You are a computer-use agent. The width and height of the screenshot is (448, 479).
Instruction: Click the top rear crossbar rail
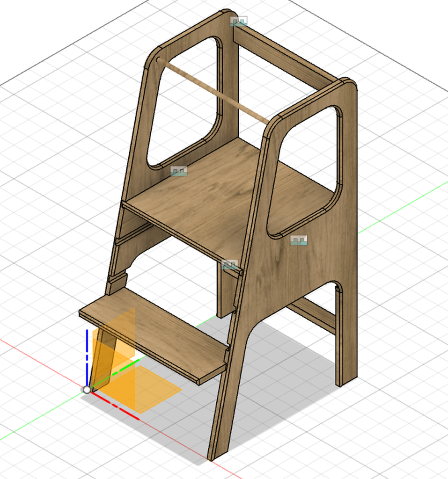(x=286, y=57)
